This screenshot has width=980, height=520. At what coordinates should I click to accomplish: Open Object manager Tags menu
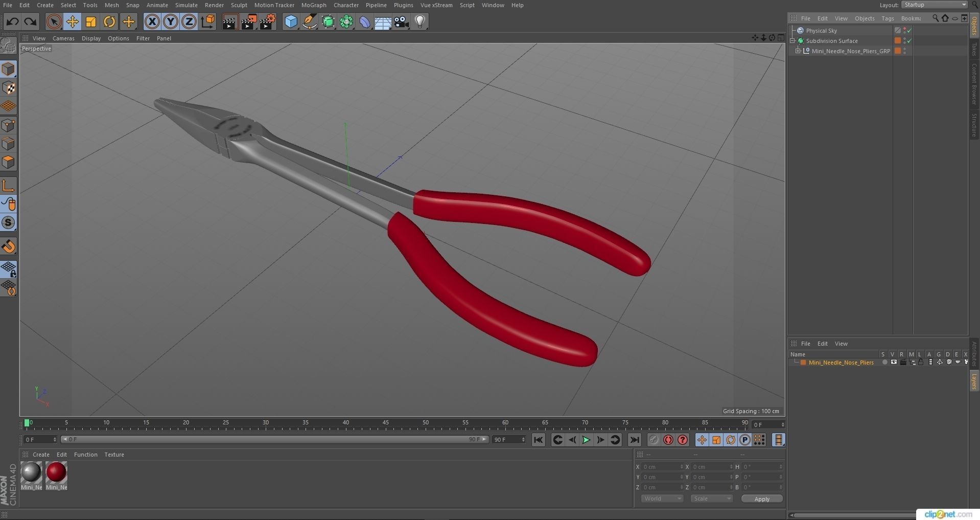point(888,18)
